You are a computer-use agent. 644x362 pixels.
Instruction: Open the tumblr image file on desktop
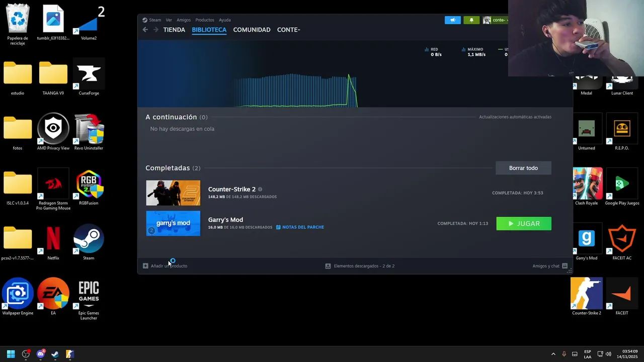(53, 23)
